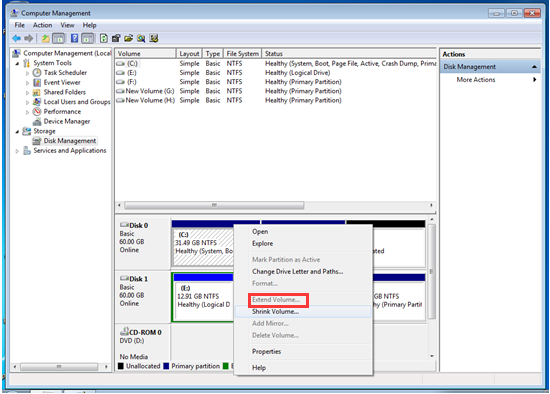
Task: Click the console tree horizontal scrollbar right arrow
Action: (x=106, y=367)
